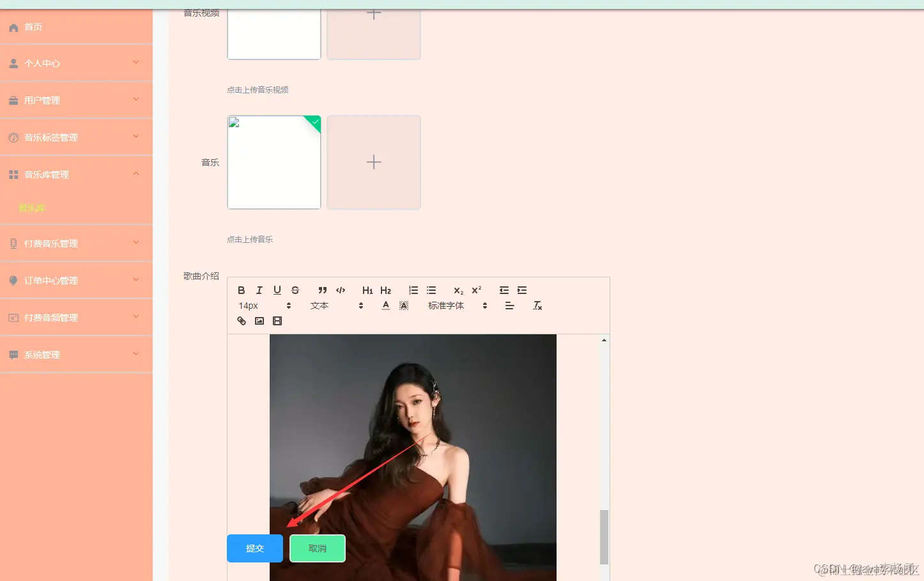Submit the form with 提交
The image size is (924, 581).
(255, 548)
